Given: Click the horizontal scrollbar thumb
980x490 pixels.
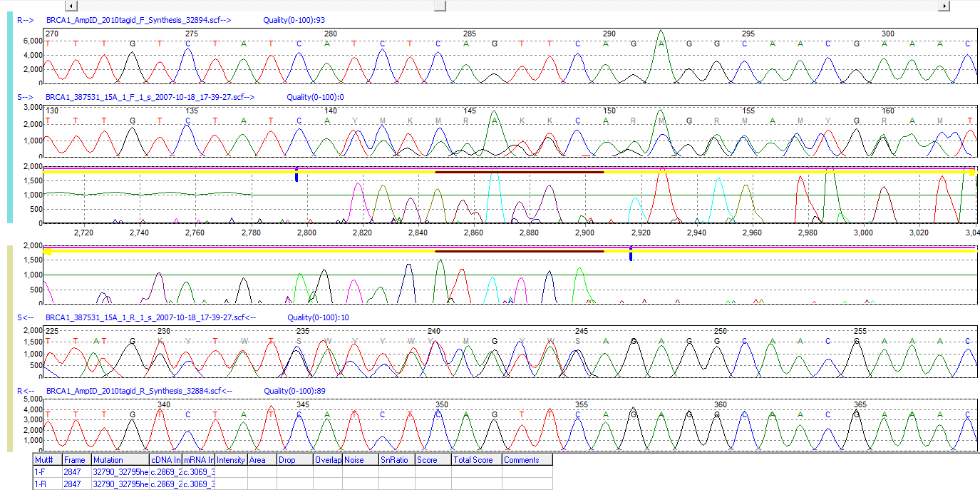Looking at the screenshot, I should point(440,6).
